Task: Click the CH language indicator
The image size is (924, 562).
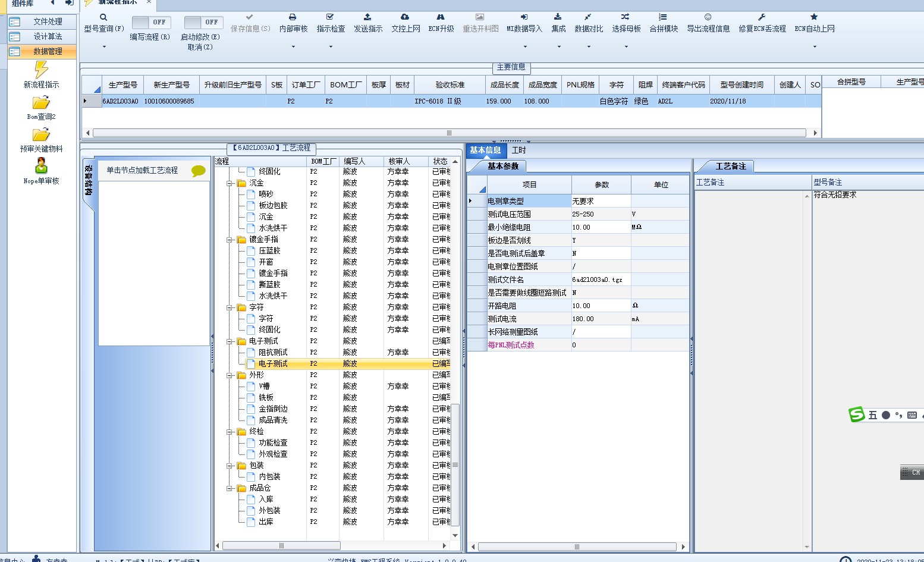Action: pyautogui.click(x=916, y=472)
